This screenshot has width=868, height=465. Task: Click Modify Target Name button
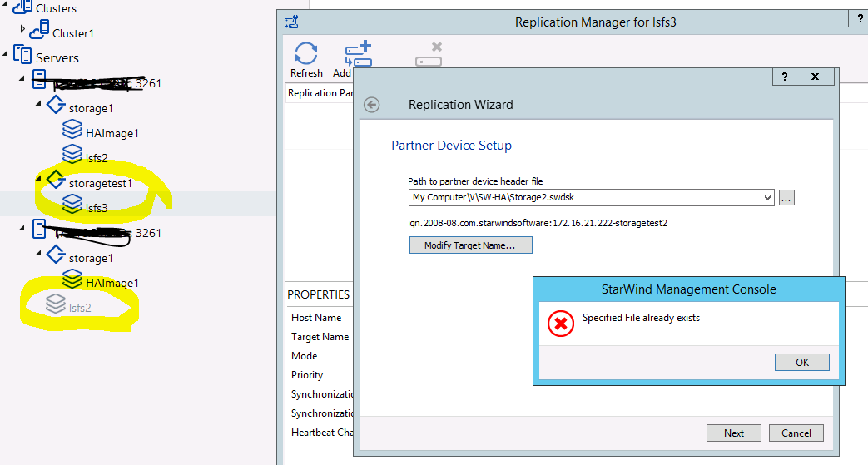click(x=470, y=245)
